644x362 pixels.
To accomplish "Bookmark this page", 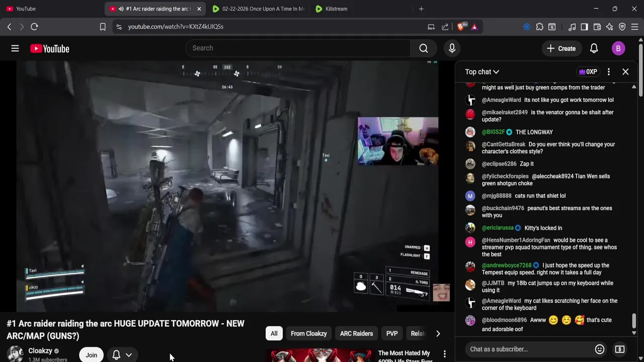I will pos(103,27).
